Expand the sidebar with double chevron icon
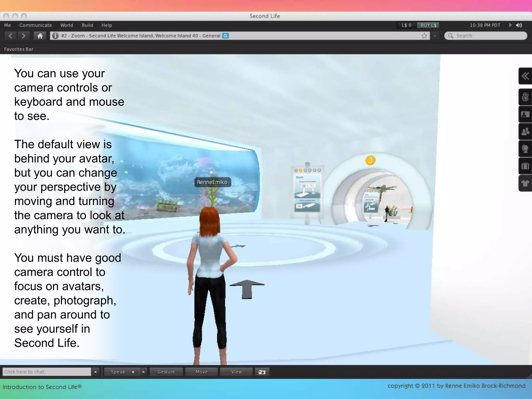Image resolution: width=532 pixels, height=399 pixels. [x=525, y=76]
